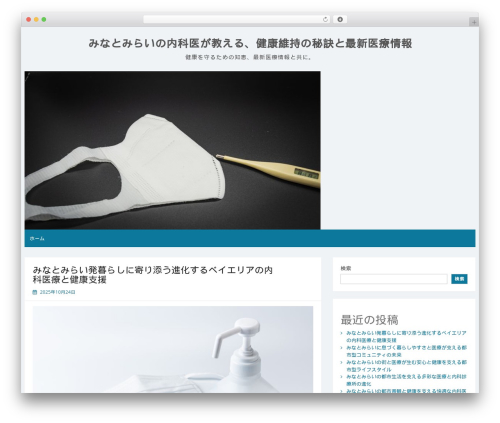Image resolution: width=500 pixels, height=423 pixels.
Task: Click the download icon beside address bar
Action: (x=340, y=20)
